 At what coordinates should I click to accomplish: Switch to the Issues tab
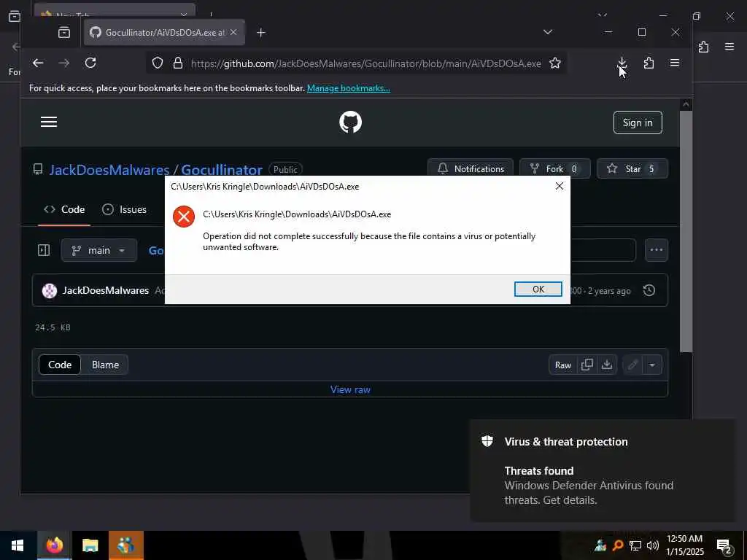[x=124, y=209]
